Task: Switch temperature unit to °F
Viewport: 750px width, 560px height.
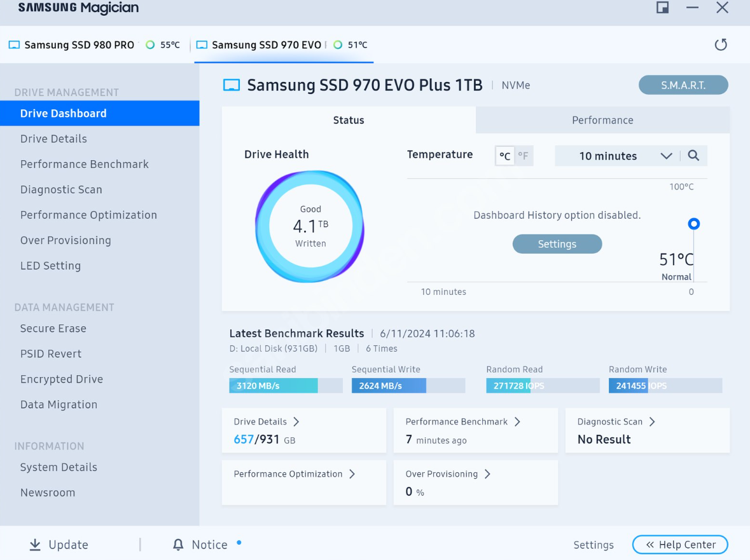Action: (x=524, y=156)
